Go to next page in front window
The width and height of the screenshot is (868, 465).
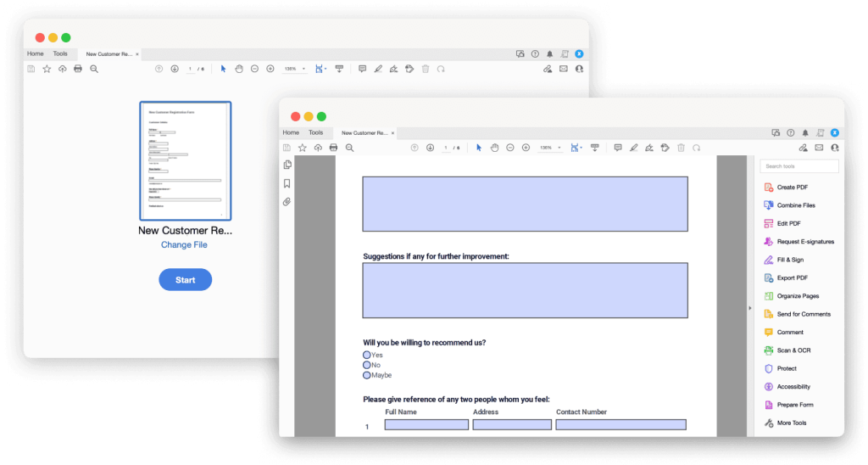430,148
